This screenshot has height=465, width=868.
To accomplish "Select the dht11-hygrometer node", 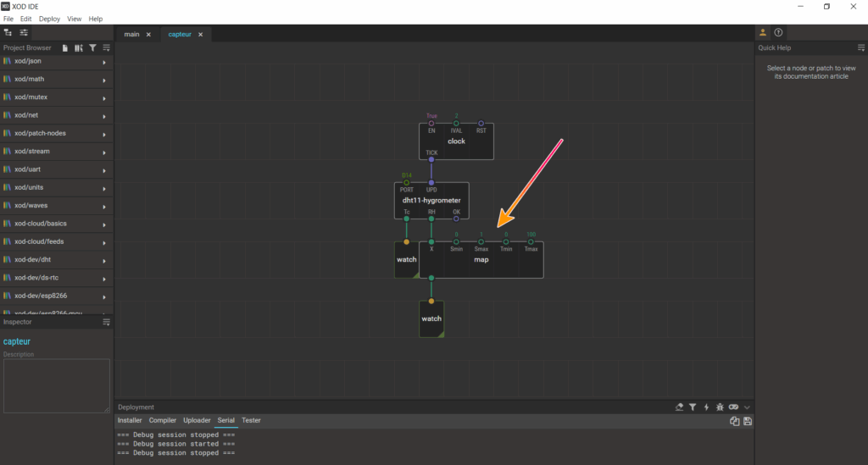I will pyautogui.click(x=431, y=201).
